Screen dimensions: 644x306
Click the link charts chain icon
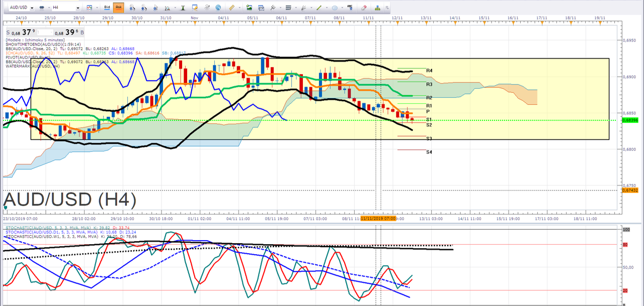(42, 8)
